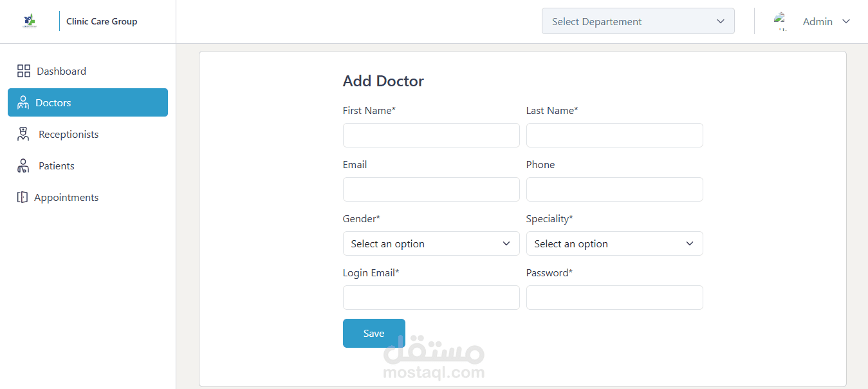Click the Clinic Care Group logo
Screen dimensions: 868x389
coord(29,21)
